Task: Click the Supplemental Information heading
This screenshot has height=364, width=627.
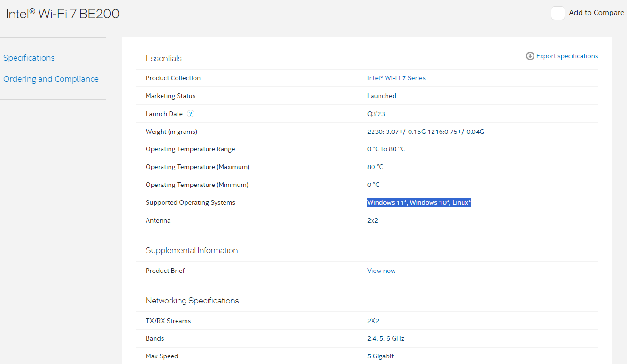Action: tap(192, 250)
